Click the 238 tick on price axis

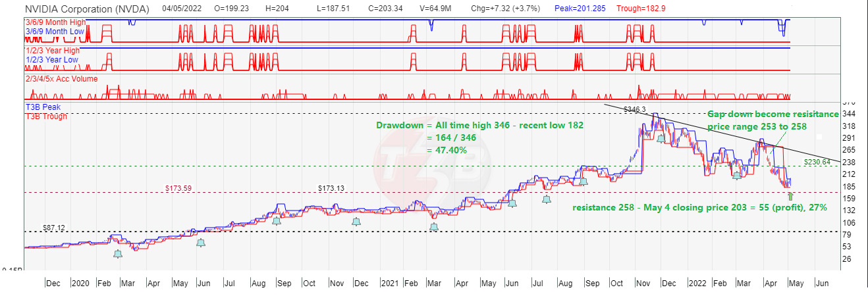(849, 162)
